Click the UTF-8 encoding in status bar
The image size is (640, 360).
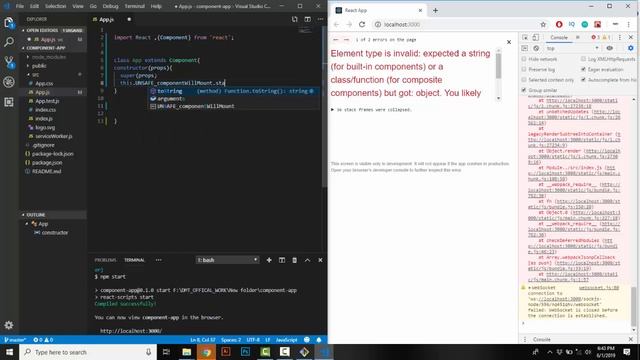click(x=253, y=340)
